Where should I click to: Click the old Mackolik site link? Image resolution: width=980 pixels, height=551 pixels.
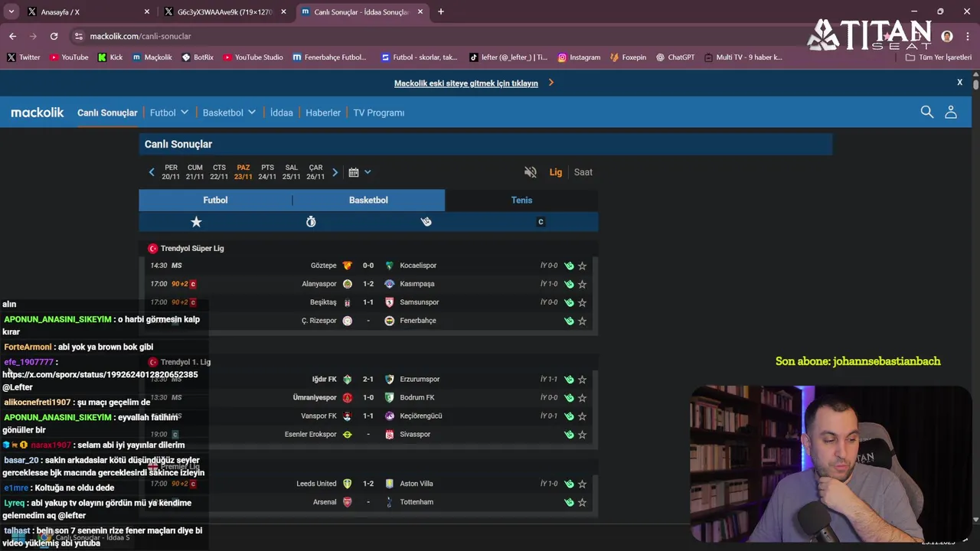(466, 83)
